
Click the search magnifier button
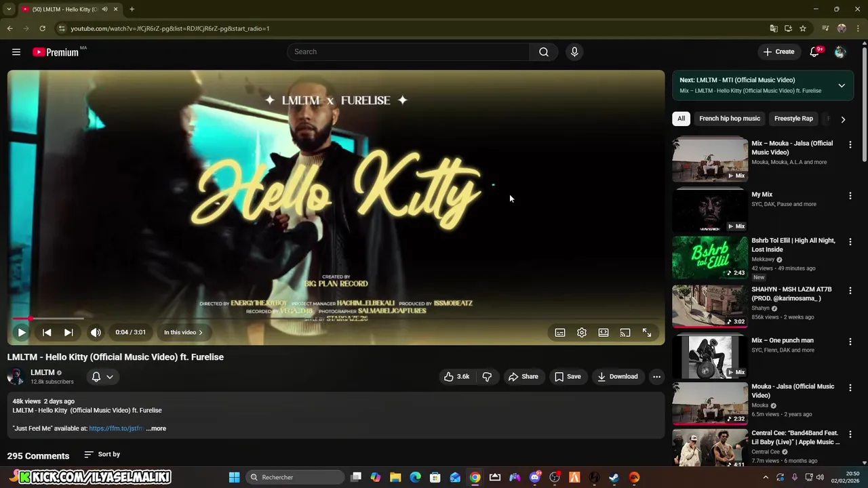(544, 52)
